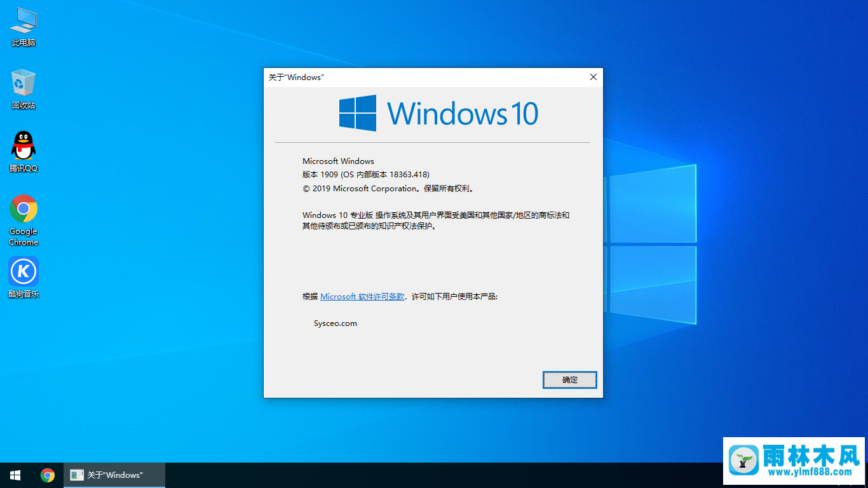
Task: Click the 版本 1909 version text line
Action: (x=366, y=174)
